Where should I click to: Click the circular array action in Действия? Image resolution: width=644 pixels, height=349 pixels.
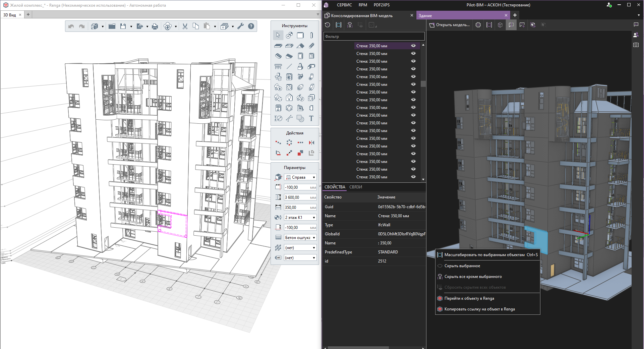[289, 142]
